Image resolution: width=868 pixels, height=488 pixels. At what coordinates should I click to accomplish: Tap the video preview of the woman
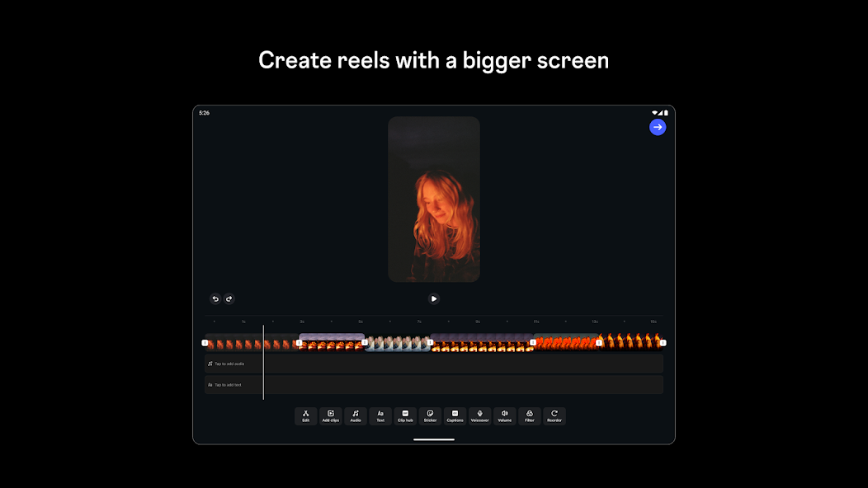pos(434,199)
